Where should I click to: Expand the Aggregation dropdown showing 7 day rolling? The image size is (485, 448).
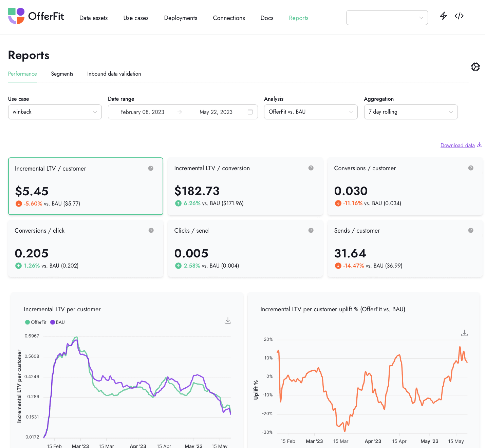[x=410, y=112]
